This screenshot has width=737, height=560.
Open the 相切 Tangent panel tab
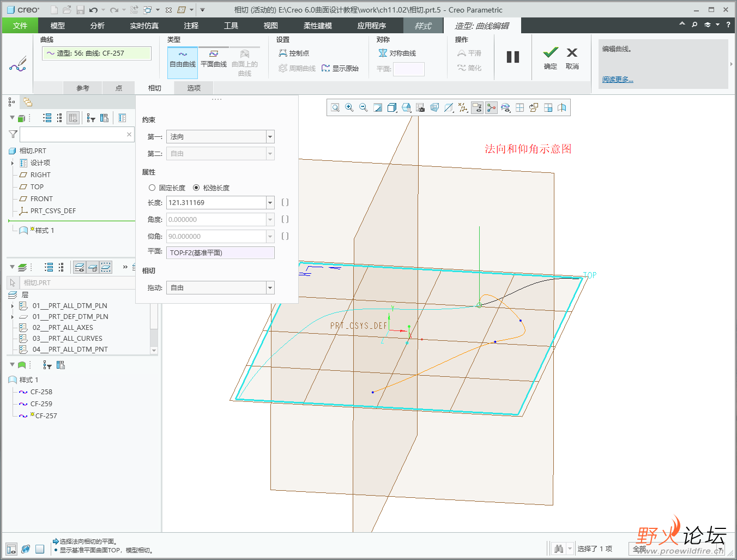click(x=155, y=88)
